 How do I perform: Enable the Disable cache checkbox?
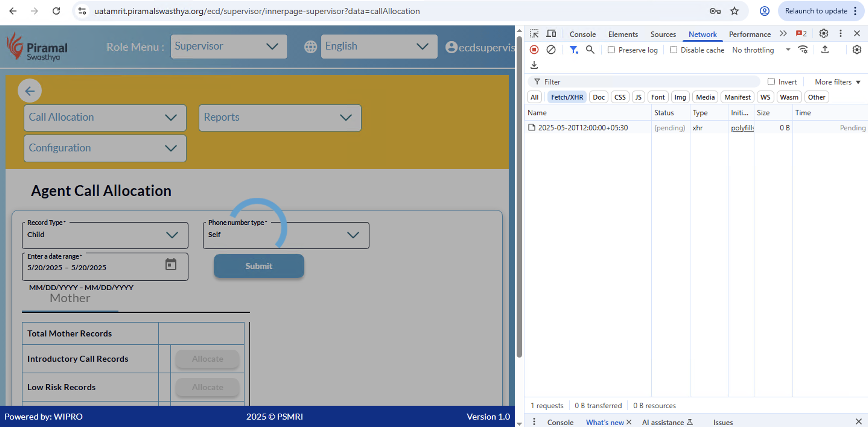coord(673,50)
